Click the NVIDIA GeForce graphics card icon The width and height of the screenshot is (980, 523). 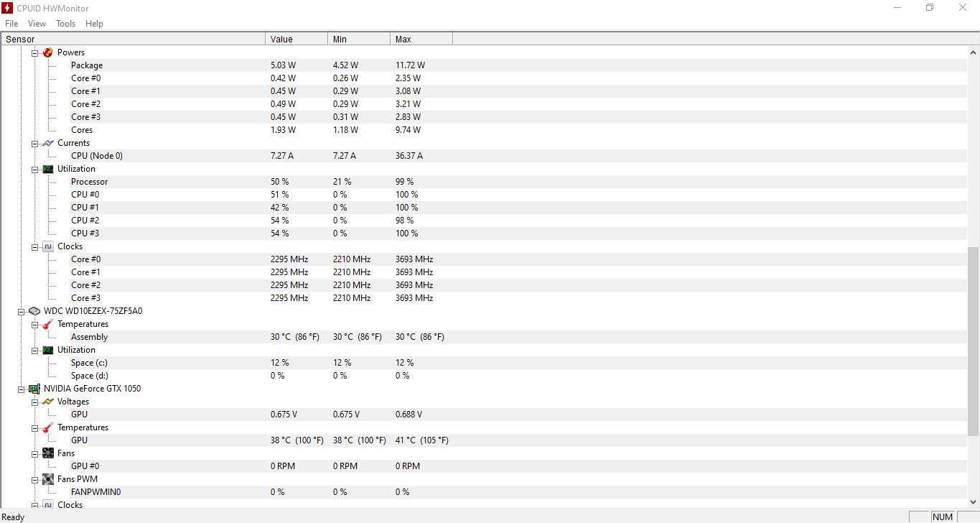(34, 389)
